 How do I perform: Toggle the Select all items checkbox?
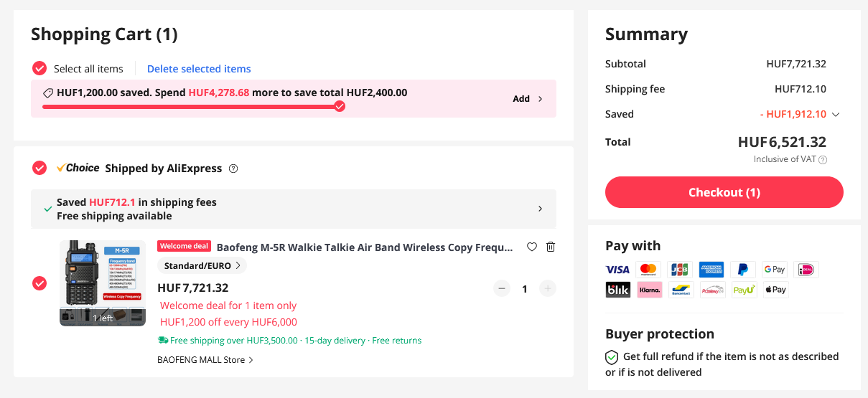[39, 68]
